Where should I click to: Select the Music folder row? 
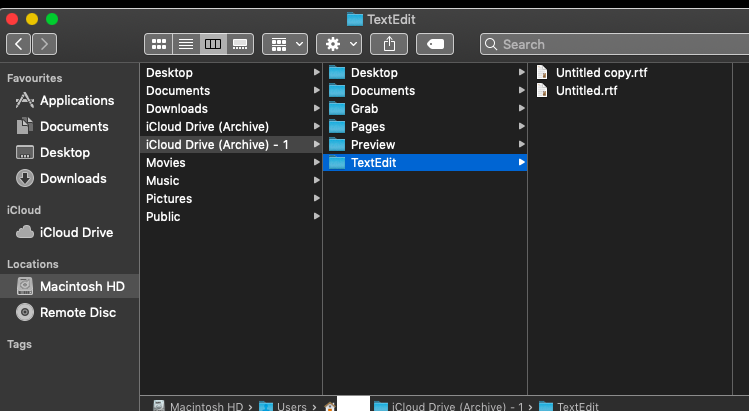pos(231,181)
